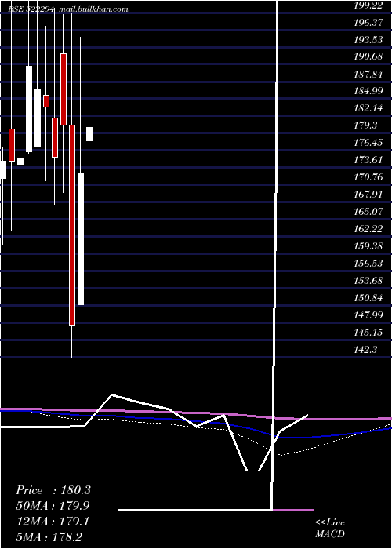Click the 173.61 price axis label
Screen dimensions: 392x549
[x=368, y=160]
